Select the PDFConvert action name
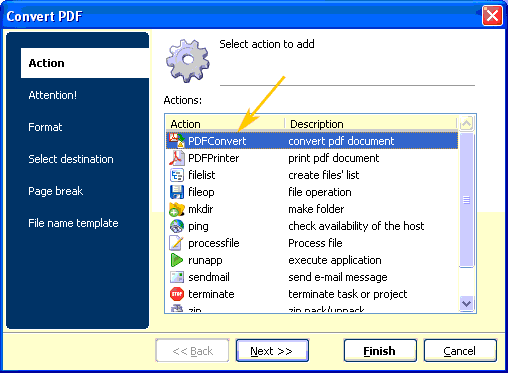The image size is (508, 373). click(217, 141)
